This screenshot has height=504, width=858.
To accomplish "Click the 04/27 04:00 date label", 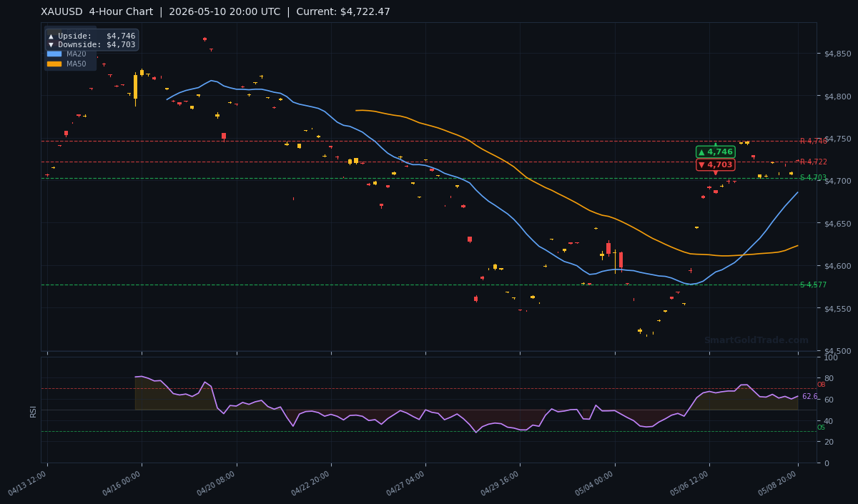I will click(407, 483).
